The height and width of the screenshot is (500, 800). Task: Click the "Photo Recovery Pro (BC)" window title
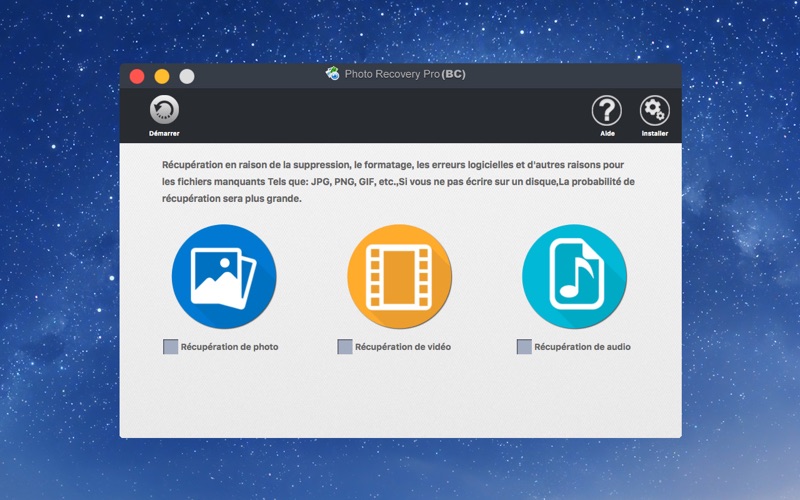point(405,74)
